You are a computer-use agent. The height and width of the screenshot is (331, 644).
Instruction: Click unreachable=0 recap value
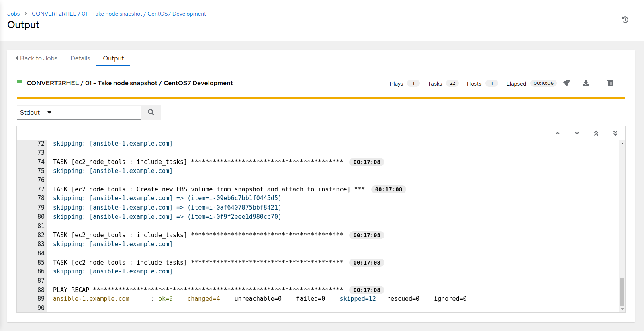click(258, 299)
